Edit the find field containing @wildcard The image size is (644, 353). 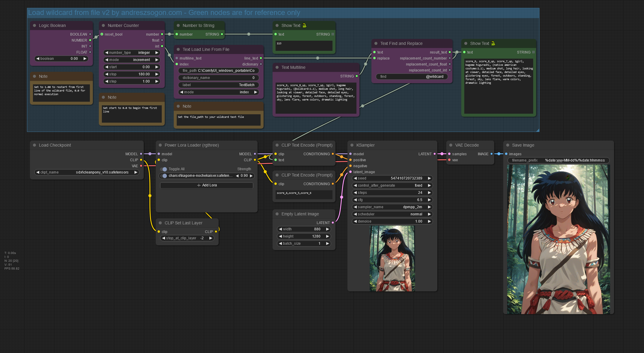412,77
